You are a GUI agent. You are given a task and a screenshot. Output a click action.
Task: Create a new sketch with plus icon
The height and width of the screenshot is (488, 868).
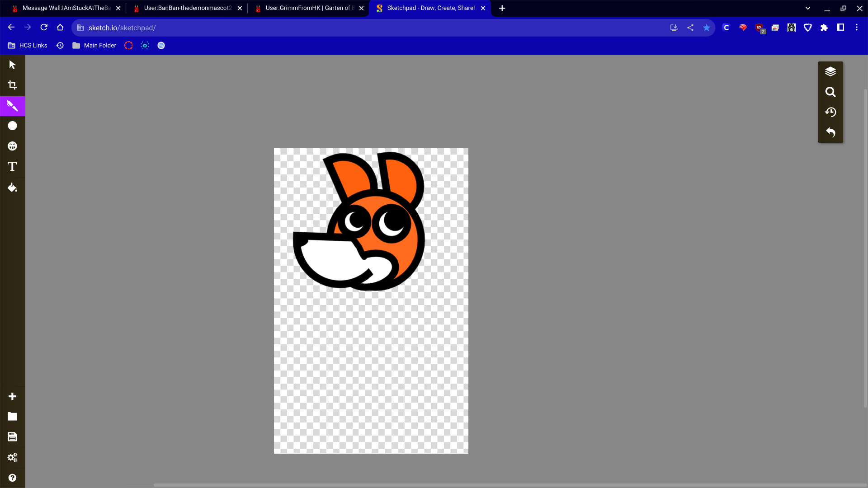[12, 396]
